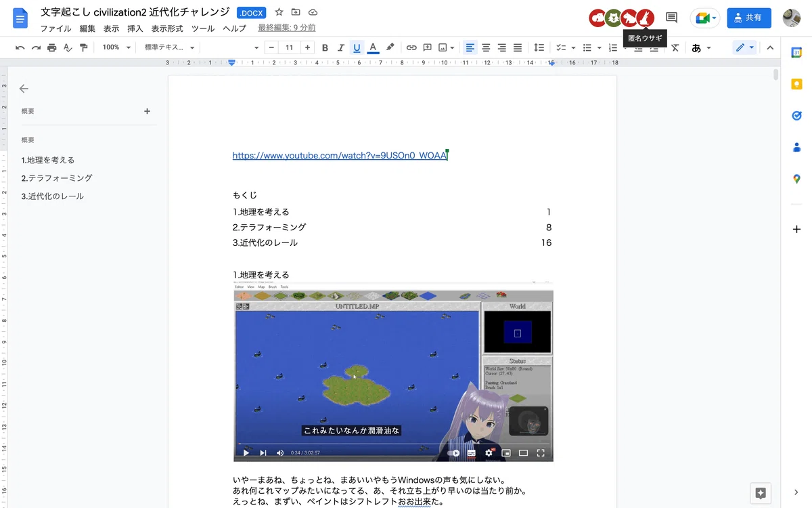Open the Docs home icon
Viewport: 812px width, 508px height.
tap(20, 18)
